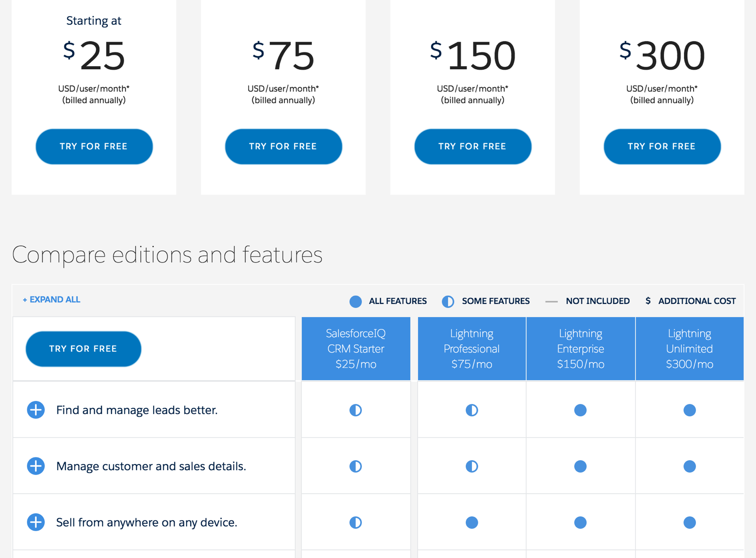Expand the 'Manage customer and sales details' row
Viewport: 756px width, 558px height.
[x=36, y=466]
